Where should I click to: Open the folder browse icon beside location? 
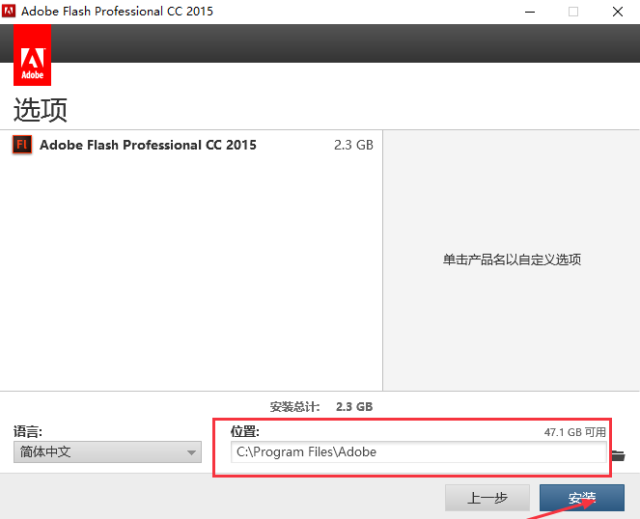(x=618, y=455)
